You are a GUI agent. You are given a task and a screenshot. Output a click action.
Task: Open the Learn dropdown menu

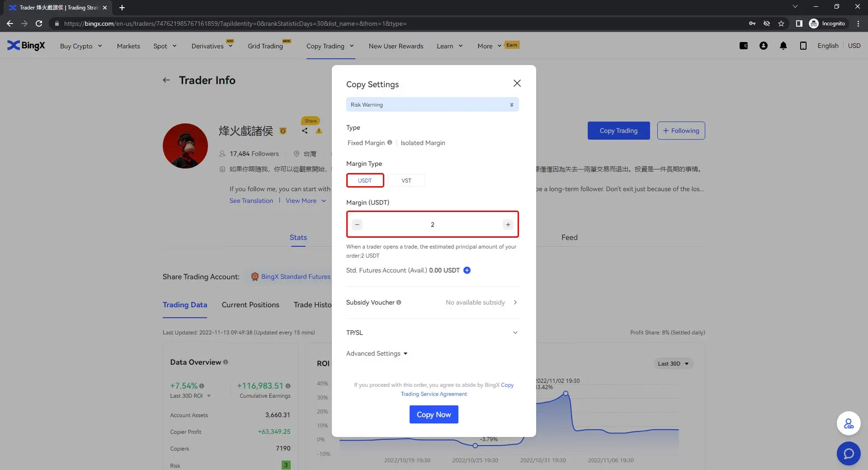tap(450, 46)
